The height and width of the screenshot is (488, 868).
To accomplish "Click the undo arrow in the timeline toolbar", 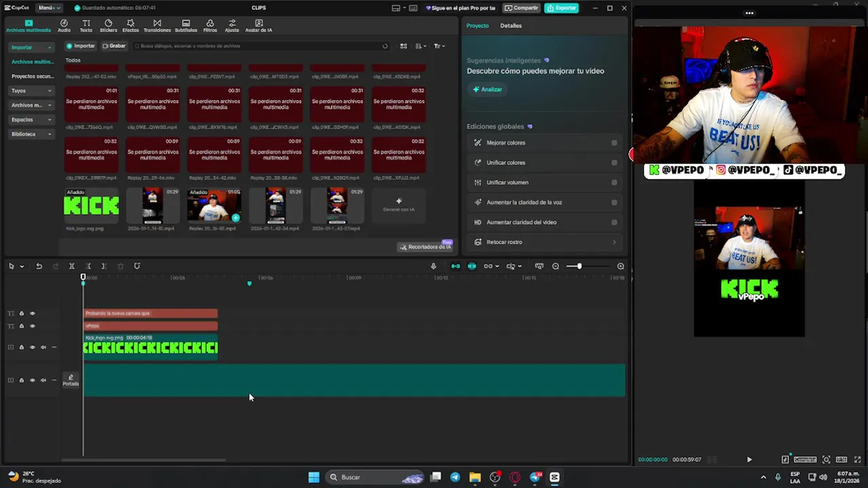I will click(x=39, y=266).
